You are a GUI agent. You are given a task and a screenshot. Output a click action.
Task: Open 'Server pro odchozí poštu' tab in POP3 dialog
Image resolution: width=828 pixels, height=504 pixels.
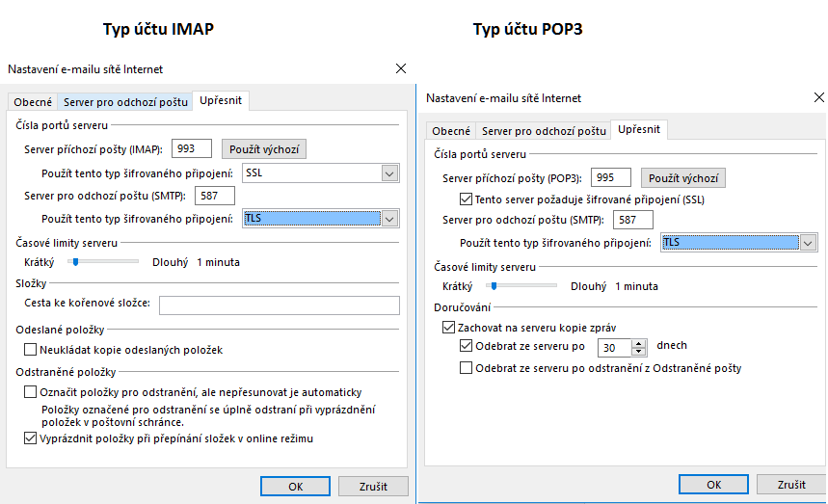[x=544, y=131]
